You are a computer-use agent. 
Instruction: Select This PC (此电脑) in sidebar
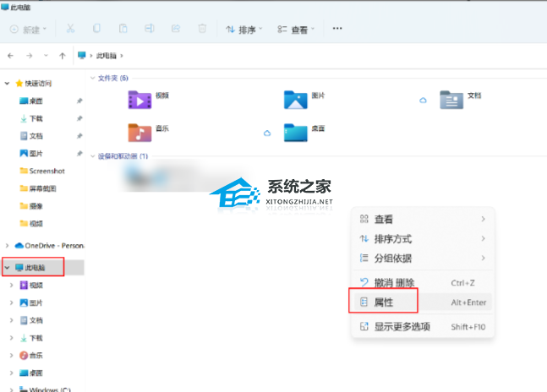30,268
